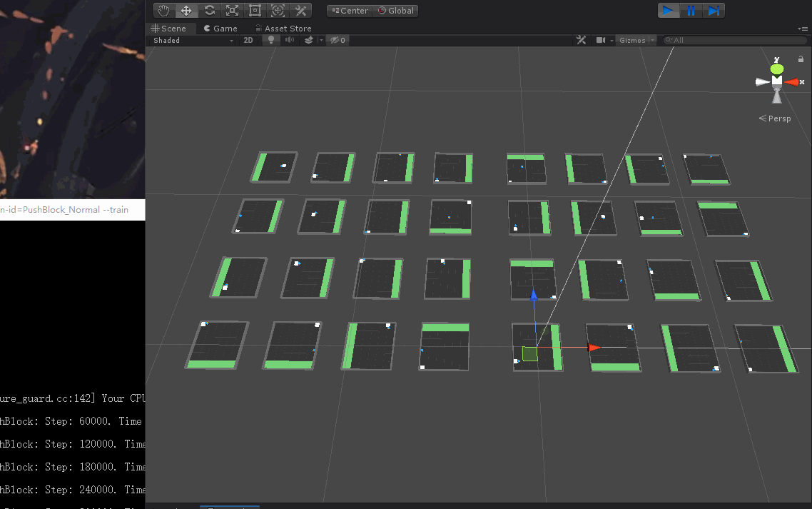Click the red X-axis move handle arrow

click(x=594, y=348)
